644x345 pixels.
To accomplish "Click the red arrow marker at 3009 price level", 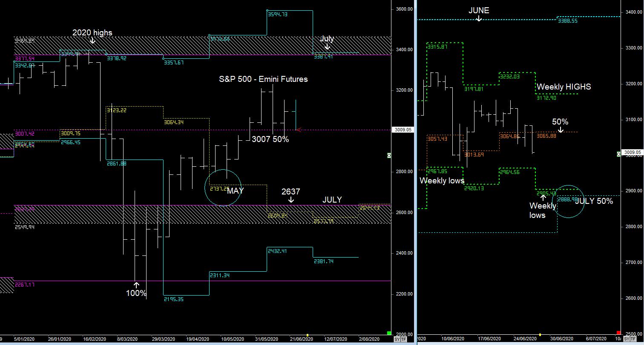I will 299,130.
